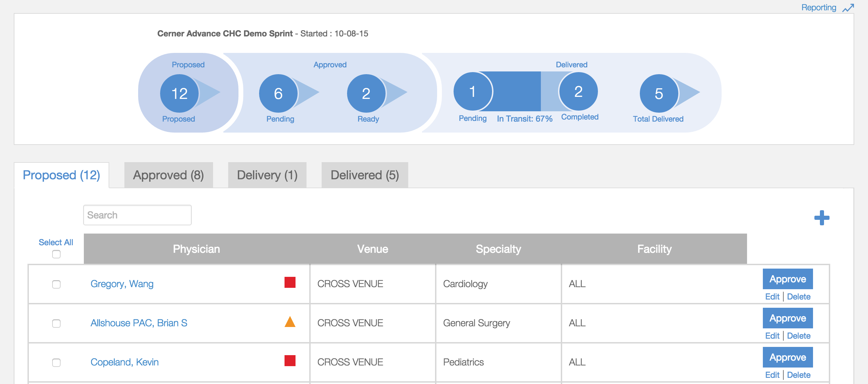Toggle the Select All checkbox
The width and height of the screenshot is (868, 384).
(56, 254)
